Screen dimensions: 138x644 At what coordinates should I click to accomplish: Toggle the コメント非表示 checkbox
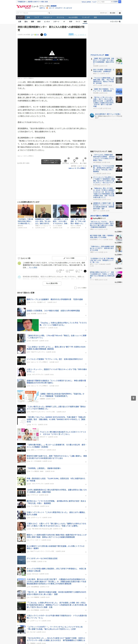(x=75, y=288)
